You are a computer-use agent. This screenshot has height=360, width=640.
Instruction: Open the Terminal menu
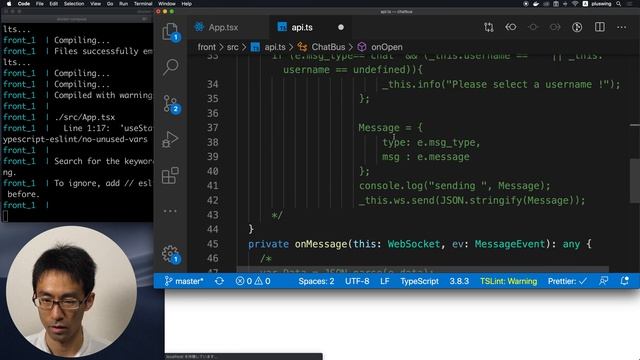[x=143, y=4]
